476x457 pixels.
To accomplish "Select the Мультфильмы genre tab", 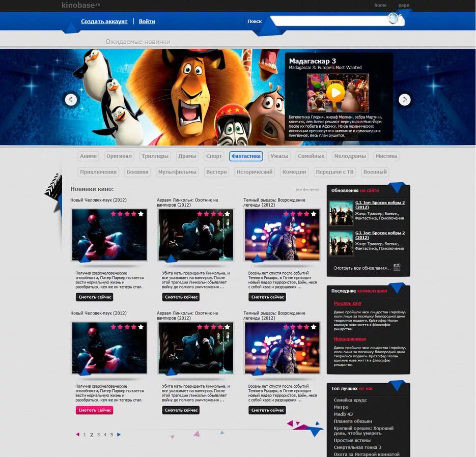I will 177,172.
